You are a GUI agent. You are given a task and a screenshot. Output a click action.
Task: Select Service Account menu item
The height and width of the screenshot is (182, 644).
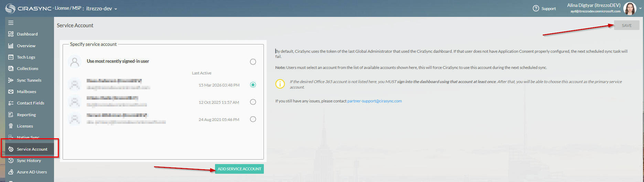point(30,149)
